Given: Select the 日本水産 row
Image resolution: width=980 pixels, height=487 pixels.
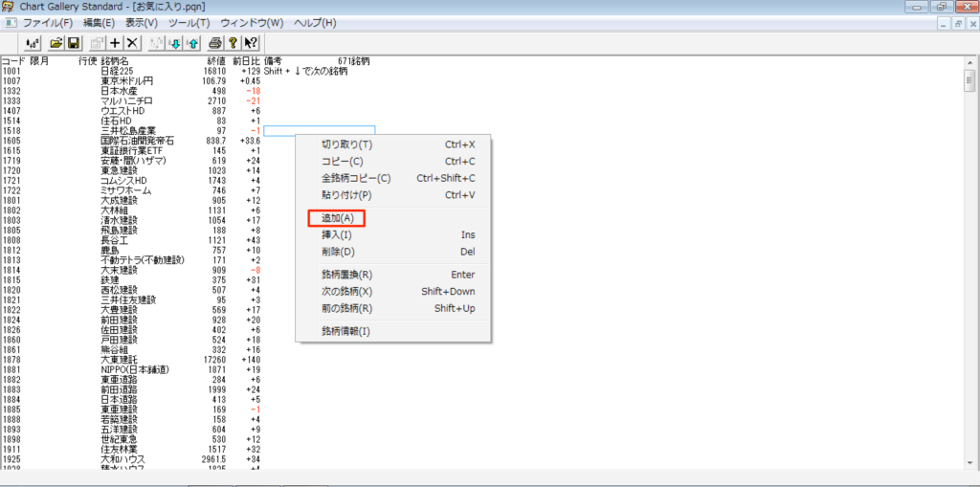Looking at the screenshot, I should click(131, 91).
